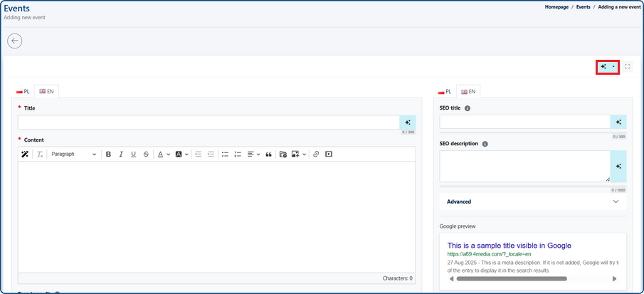Screen dimensions: 644x294
Task: Toggle italic formatting in the editor
Action: tap(121, 154)
